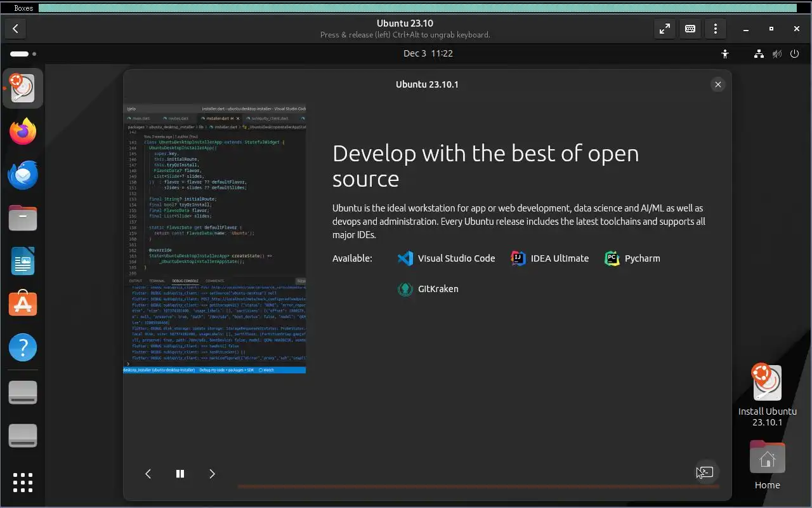Click the muted volume icon
Viewport: 812px width, 508px height.
776,54
